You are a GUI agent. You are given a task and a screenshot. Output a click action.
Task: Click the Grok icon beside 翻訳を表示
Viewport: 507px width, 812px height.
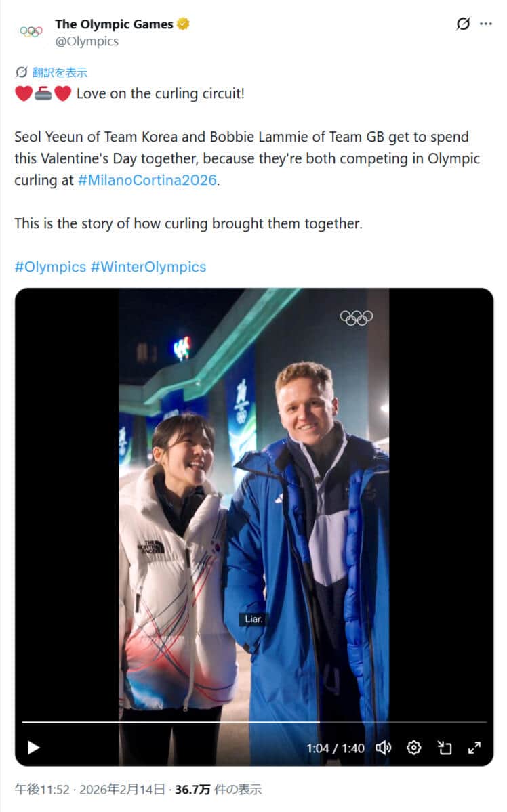tap(23, 72)
